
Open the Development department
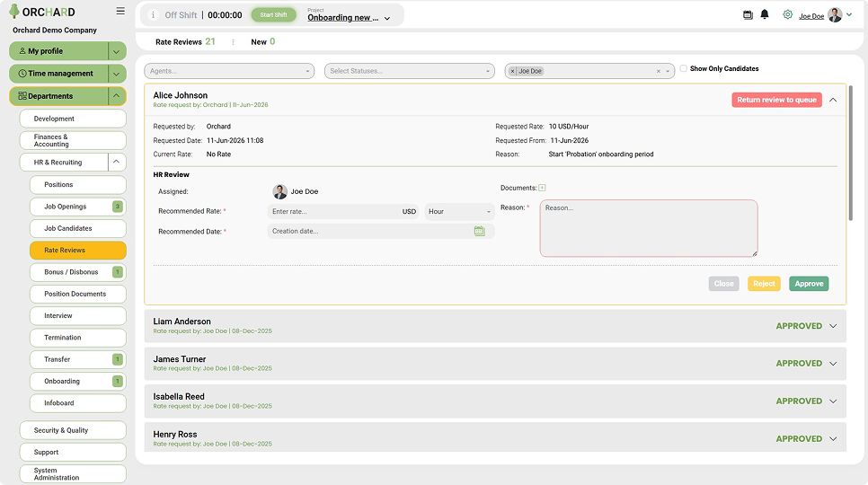point(73,119)
